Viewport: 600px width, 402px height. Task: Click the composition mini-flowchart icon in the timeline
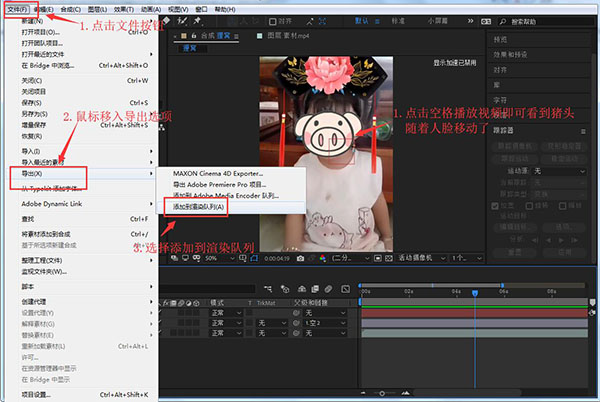point(268,289)
